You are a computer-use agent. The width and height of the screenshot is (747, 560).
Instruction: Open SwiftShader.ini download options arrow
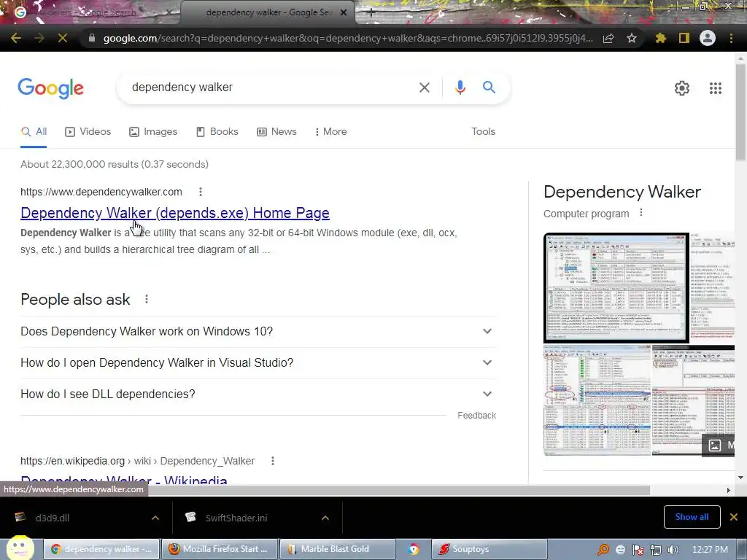click(325, 518)
